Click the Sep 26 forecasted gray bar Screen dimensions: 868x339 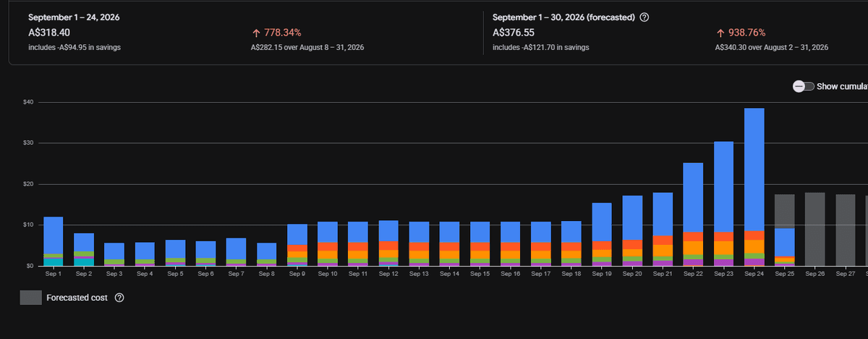pyautogui.click(x=815, y=229)
